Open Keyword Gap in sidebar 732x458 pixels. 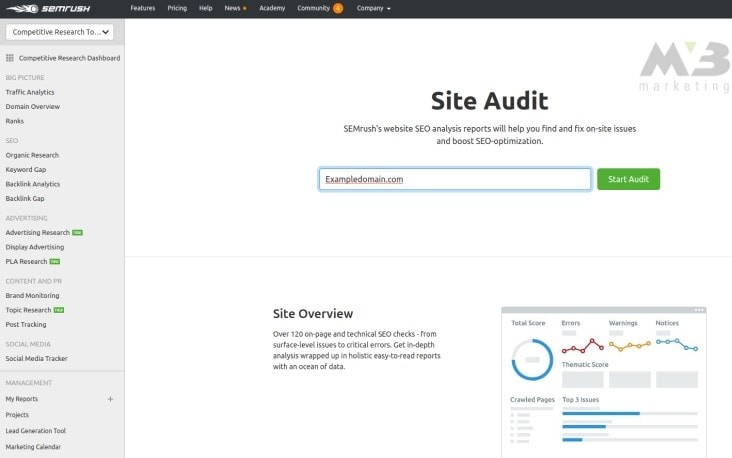point(26,170)
